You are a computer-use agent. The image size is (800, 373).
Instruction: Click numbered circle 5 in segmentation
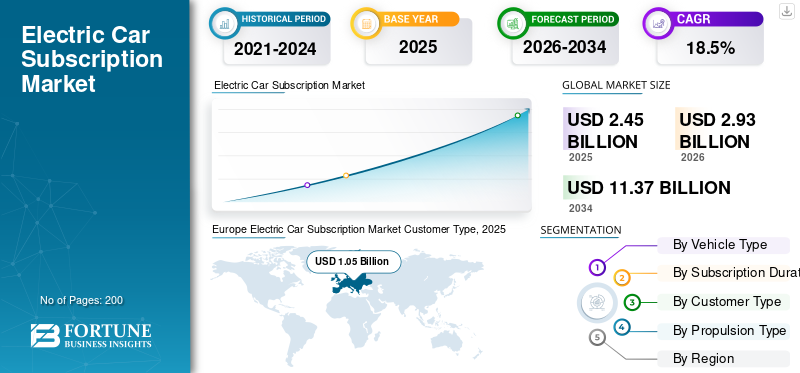tap(597, 337)
